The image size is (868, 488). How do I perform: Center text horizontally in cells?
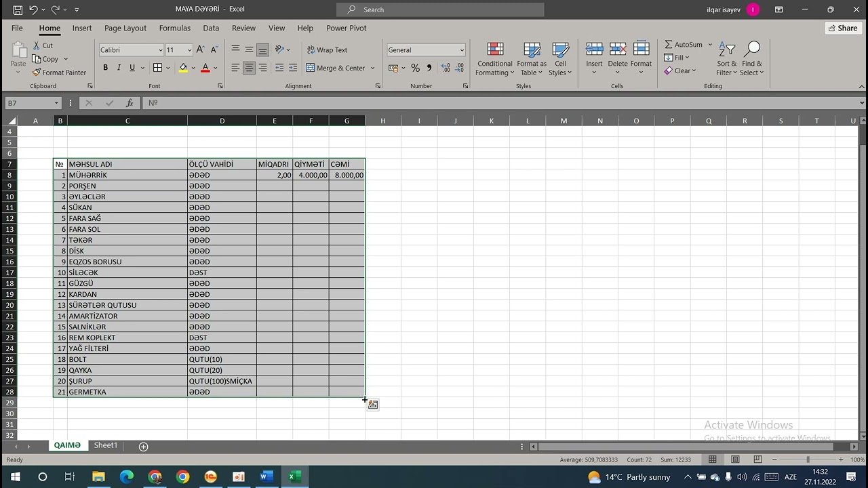point(249,68)
